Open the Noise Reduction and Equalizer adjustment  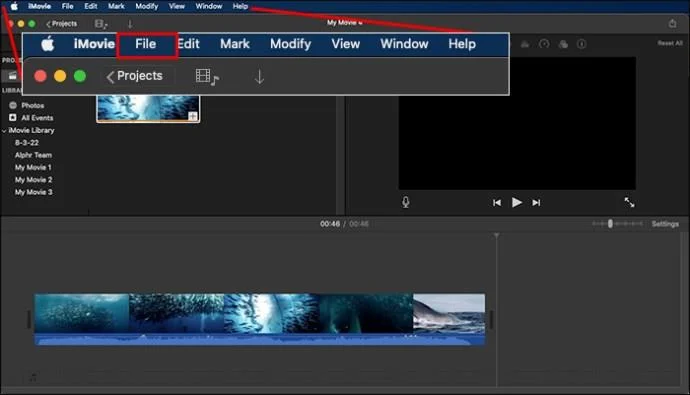(x=525, y=44)
